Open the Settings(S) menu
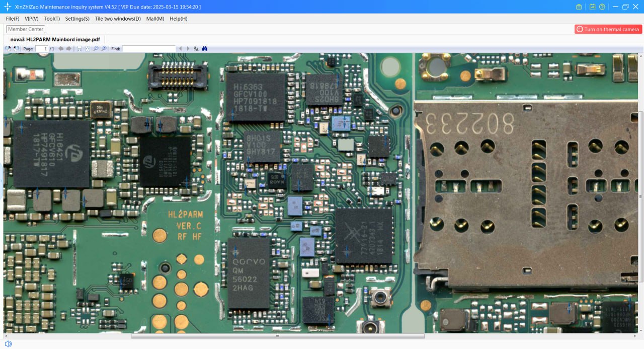The image size is (644, 349). pyautogui.click(x=77, y=19)
